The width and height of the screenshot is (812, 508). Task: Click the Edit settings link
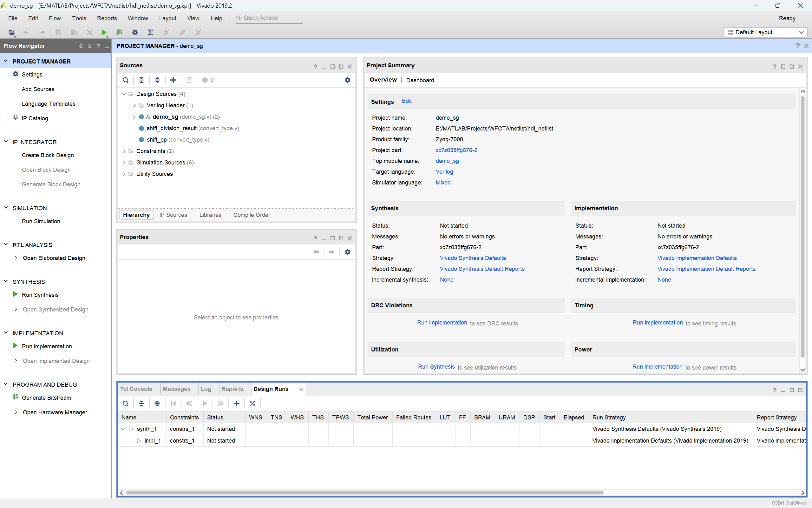point(407,101)
